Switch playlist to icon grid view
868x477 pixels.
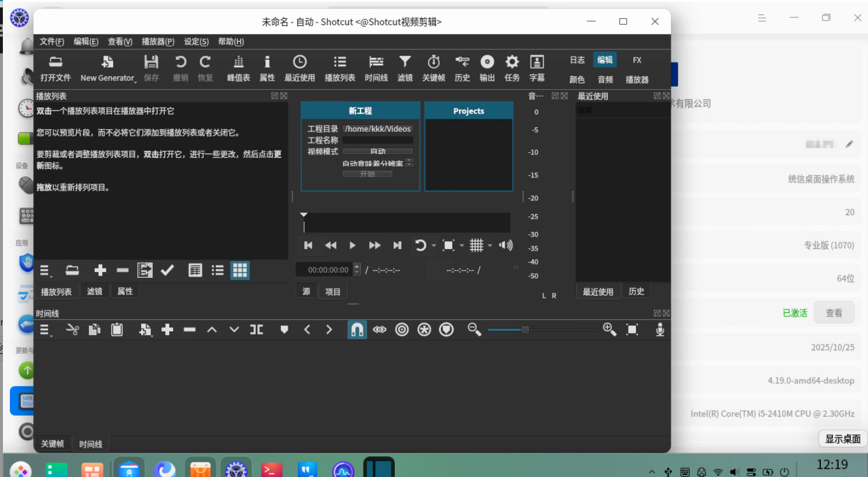pos(240,270)
